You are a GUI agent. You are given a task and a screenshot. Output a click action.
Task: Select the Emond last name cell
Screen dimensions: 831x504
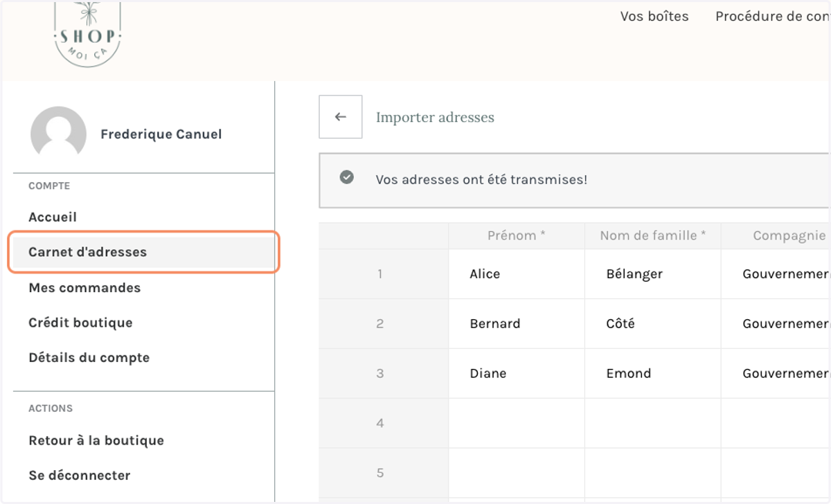point(653,374)
